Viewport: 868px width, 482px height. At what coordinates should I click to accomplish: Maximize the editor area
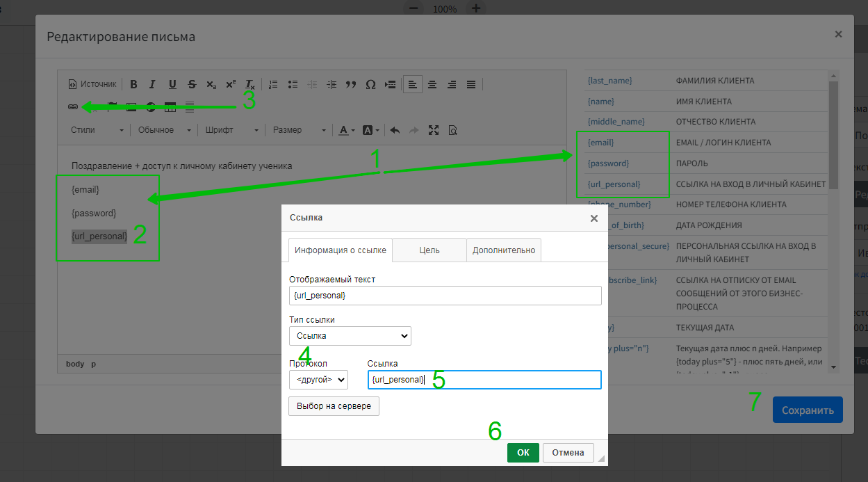pos(434,130)
